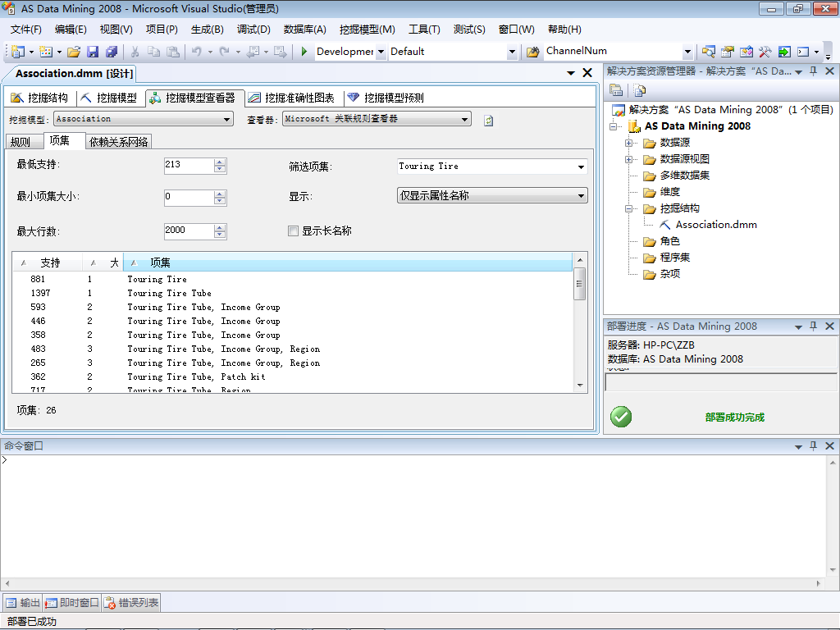The height and width of the screenshot is (630, 840).
Task: Open Properties Window toolbar icon
Action: click(727, 52)
